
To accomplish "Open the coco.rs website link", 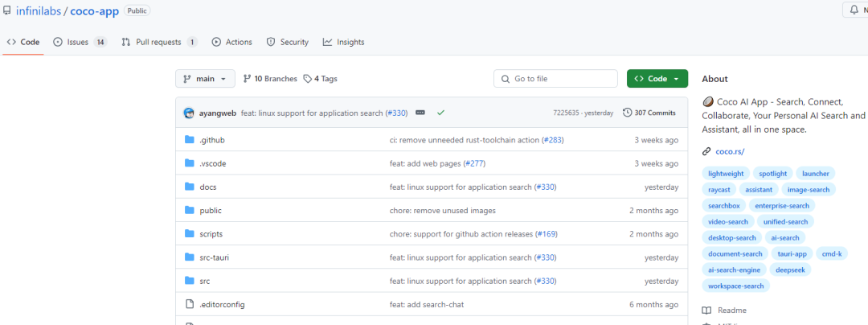I will coord(729,151).
